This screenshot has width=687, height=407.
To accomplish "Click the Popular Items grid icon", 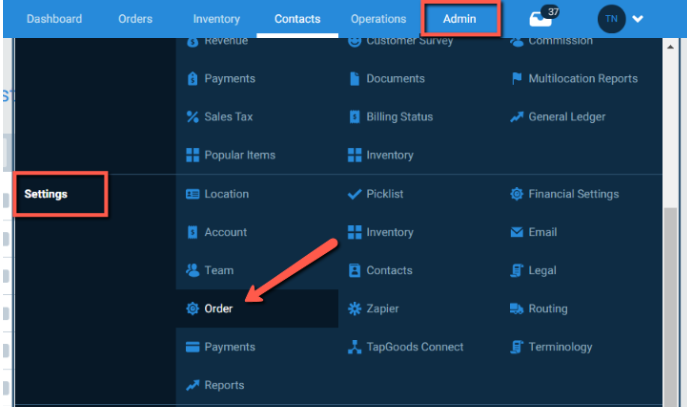I will [192, 155].
